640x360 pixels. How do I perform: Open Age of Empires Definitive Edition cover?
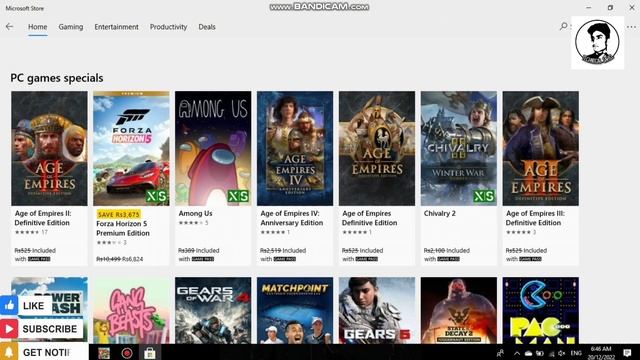pos(377,148)
